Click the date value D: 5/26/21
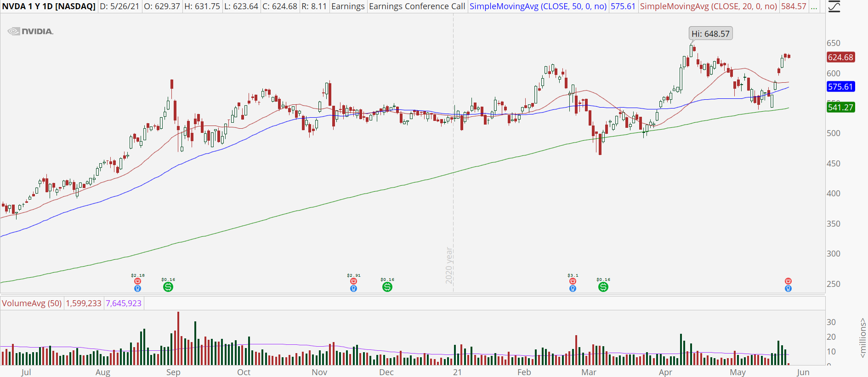This screenshot has width=868, height=377. (119, 6)
